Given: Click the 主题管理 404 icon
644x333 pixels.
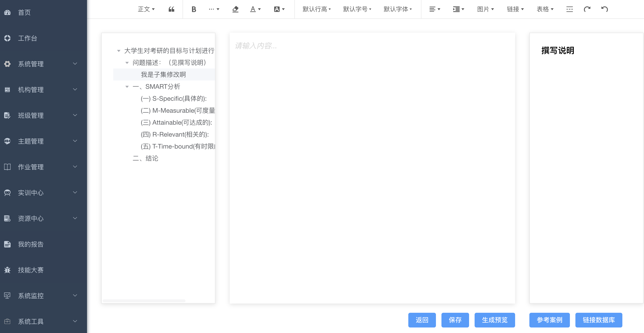Looking at the screenshot, I should [7, 141].
